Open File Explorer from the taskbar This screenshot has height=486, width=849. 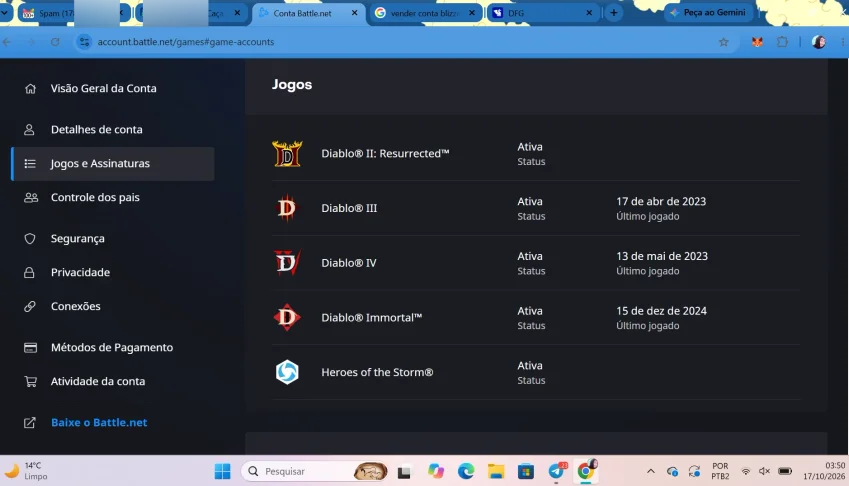click(x=495, y=471)
